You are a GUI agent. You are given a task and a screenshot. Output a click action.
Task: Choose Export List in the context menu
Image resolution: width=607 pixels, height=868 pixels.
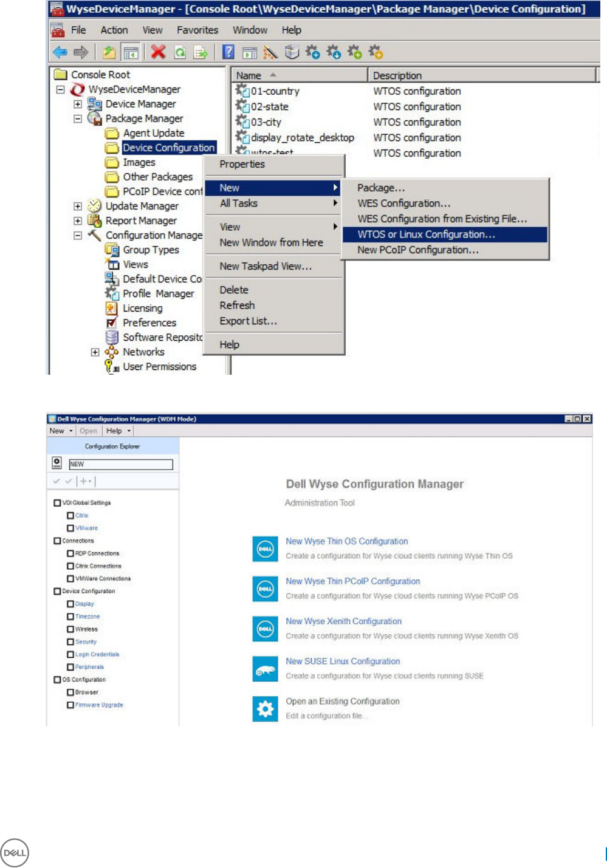(273, 321)
